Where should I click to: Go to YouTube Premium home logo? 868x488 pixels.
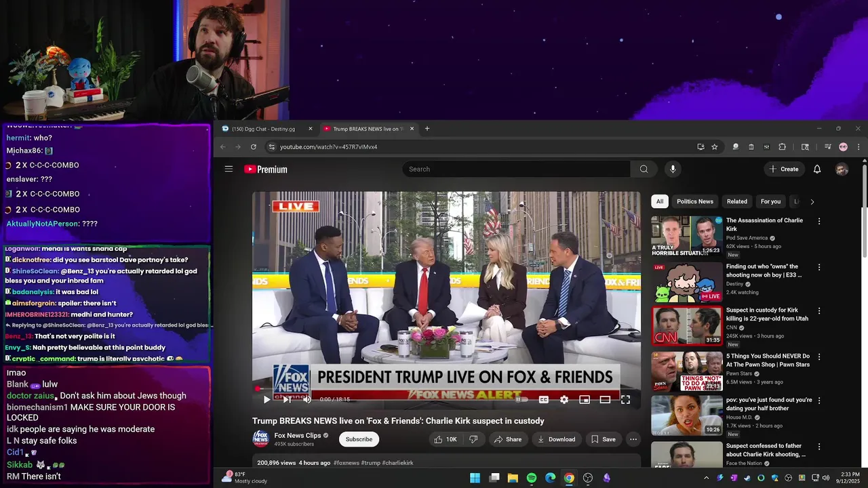click(x=266, y=169)
